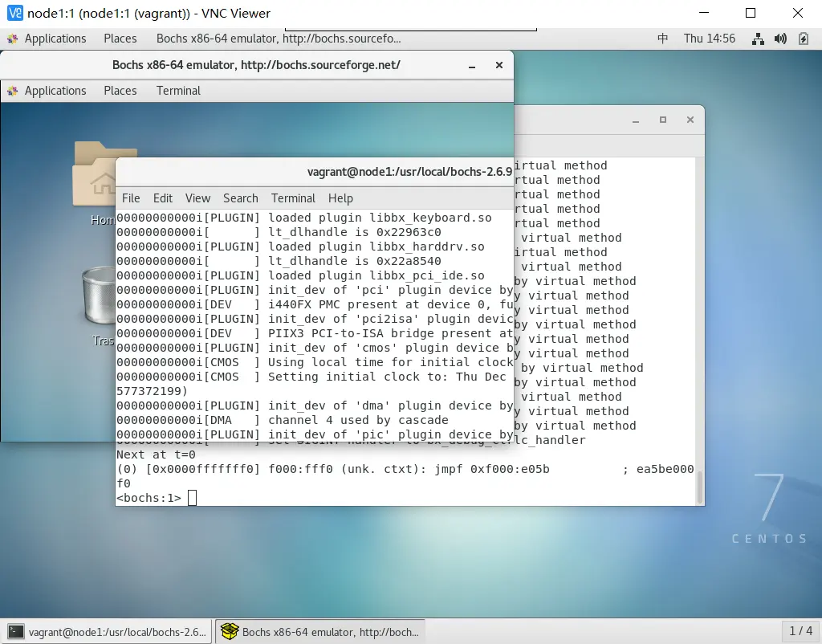
Task: Open Edit menu of inner terminal
Action: pos(162,198)
